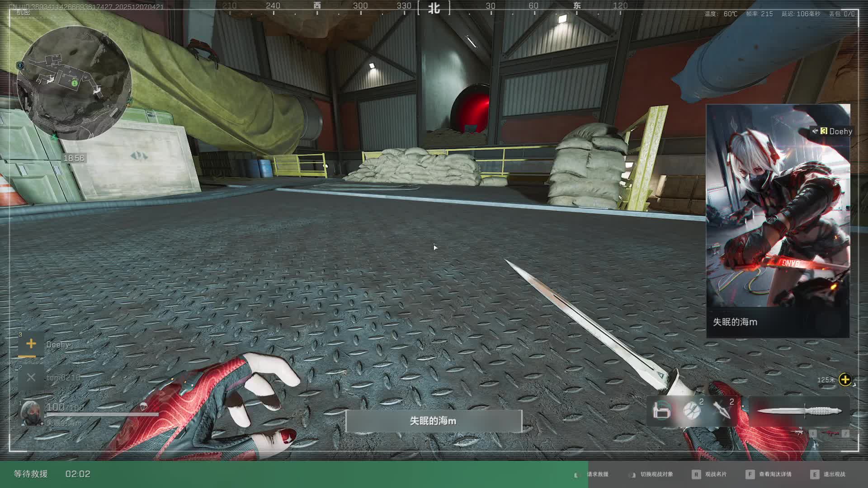
Task: Click Doehy's downed plus icon in squad list
Action: (x=31, y=344)
